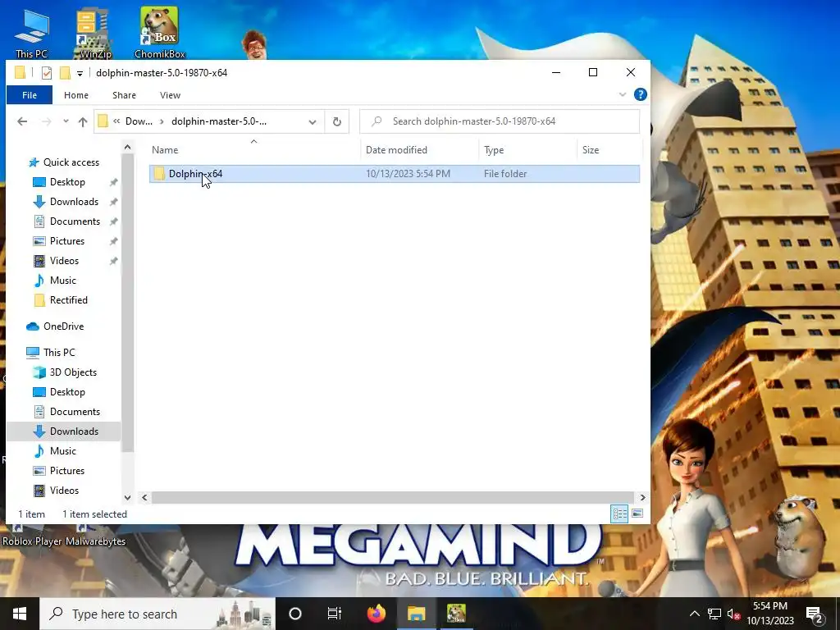Open WinZip desktop shortcut
This screenshot has width=840, height=630.
(95, 33)
